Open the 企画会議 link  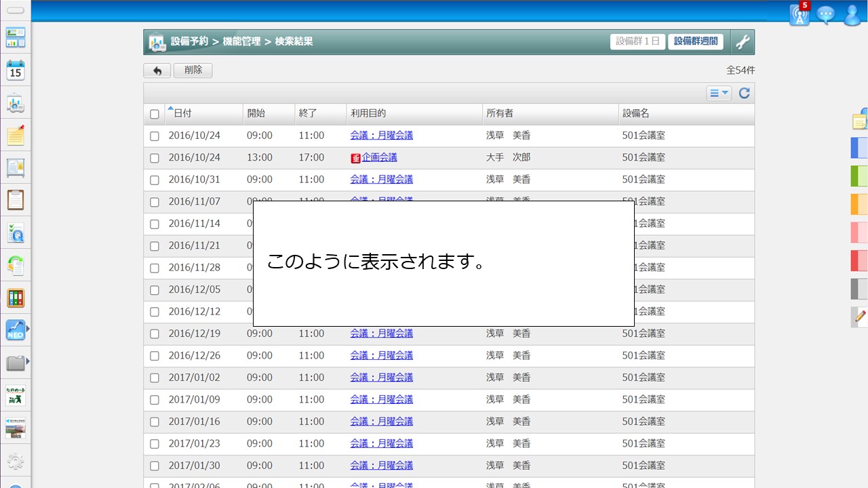[x=379, y=157]
